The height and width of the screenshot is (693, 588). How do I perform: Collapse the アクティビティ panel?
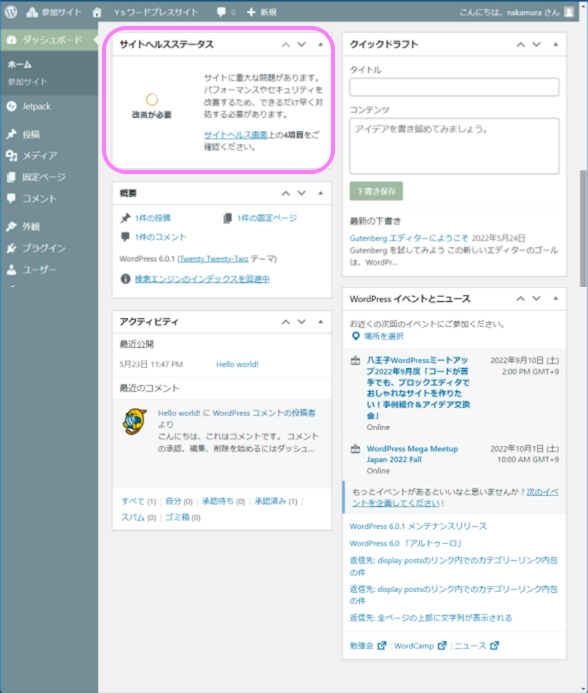coord(321,322)
